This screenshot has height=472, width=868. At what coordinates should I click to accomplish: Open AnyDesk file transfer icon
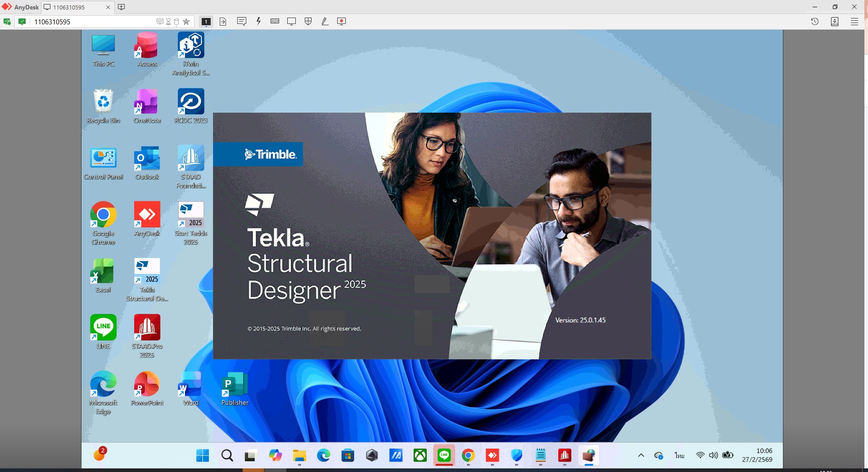tap(223, 21)
